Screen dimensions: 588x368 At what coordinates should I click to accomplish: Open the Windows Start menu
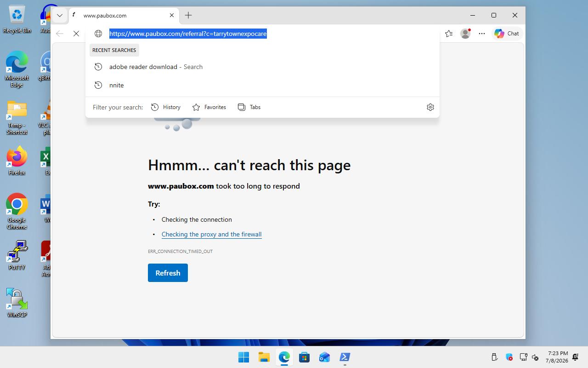243,357
